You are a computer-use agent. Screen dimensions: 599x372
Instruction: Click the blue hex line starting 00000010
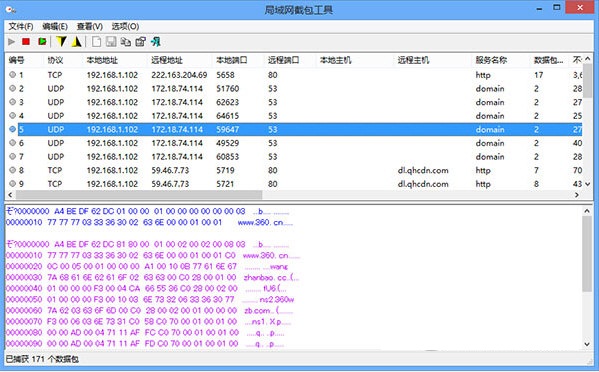149,222
